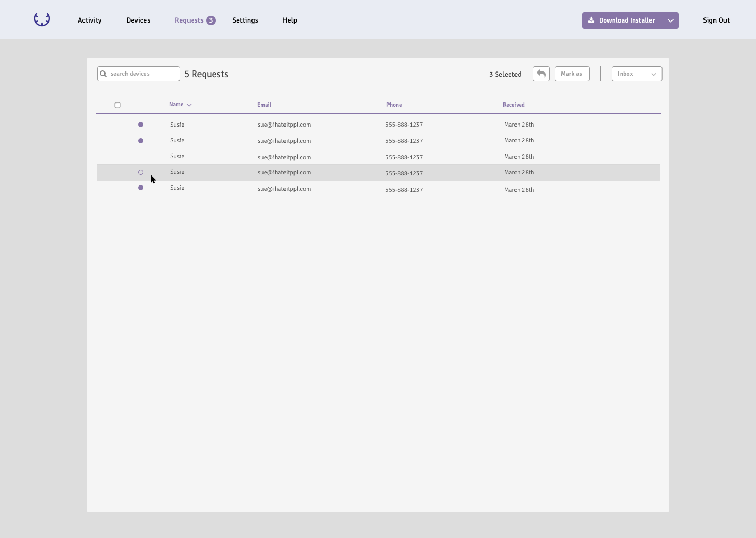Open the Requests tab
This screenshot has width=756, height=538.
[189, 20]
